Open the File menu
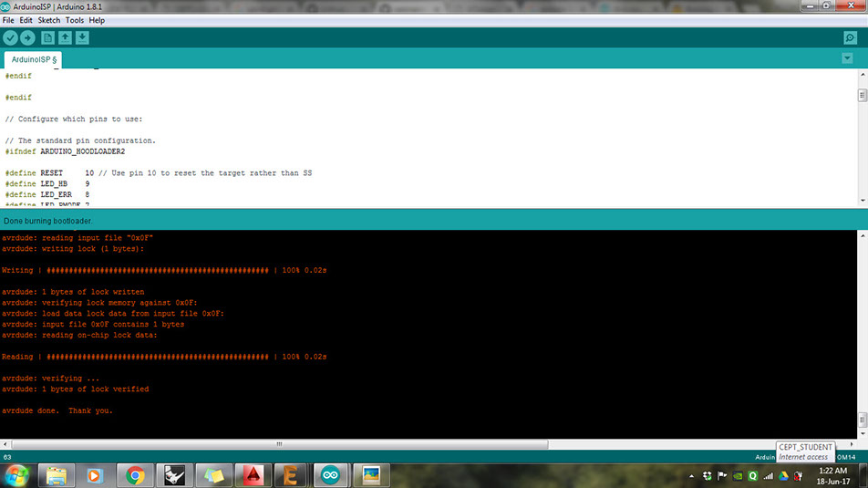The width and height of the screenshot is (868, 488). coord(8,20)
